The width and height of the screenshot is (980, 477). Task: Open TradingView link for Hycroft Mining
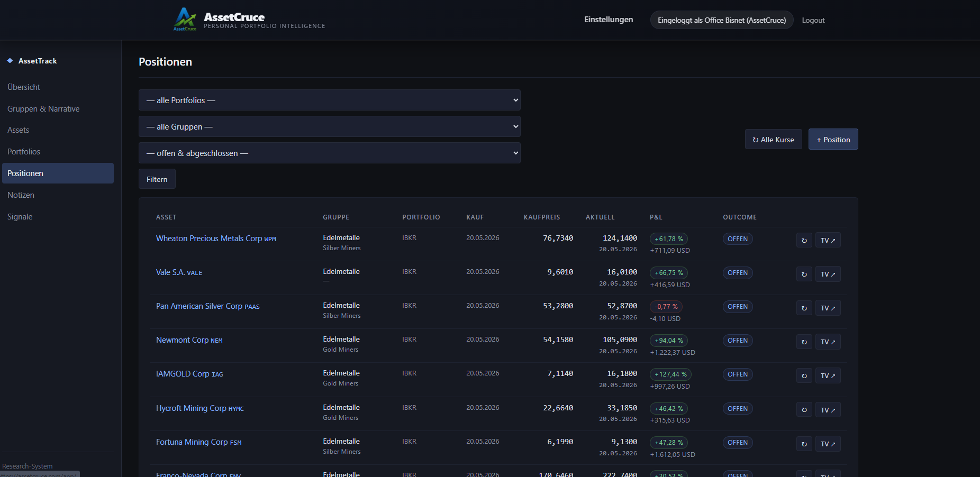click(828, 410)
